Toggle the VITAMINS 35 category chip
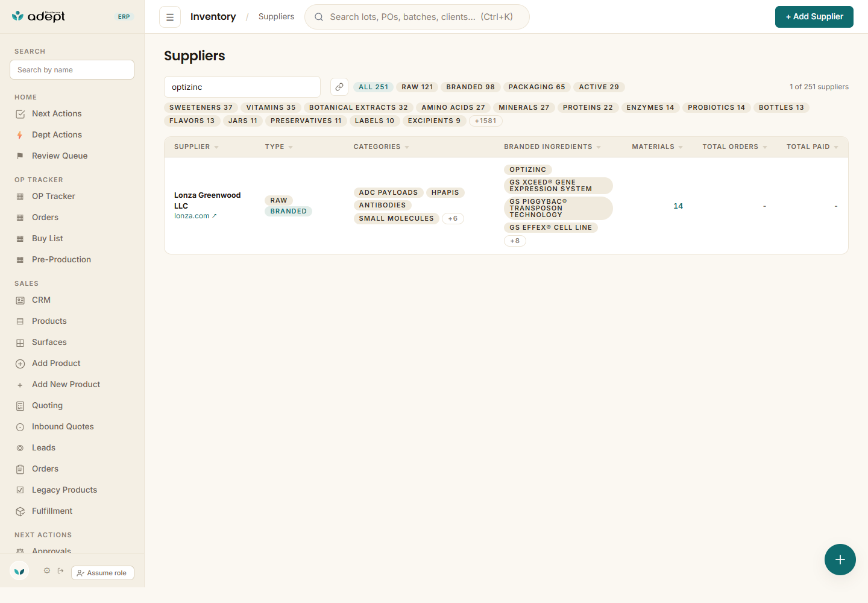The width and height of the screenshot is (868, 603). point(271,107)
